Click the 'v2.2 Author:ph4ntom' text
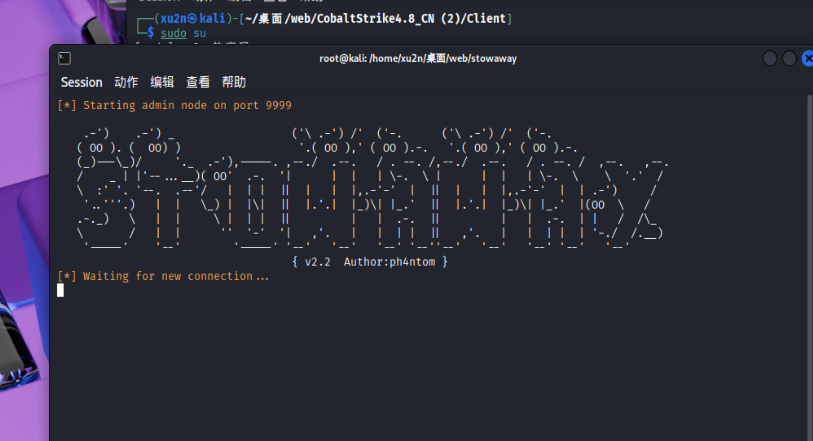 [370, 262]
